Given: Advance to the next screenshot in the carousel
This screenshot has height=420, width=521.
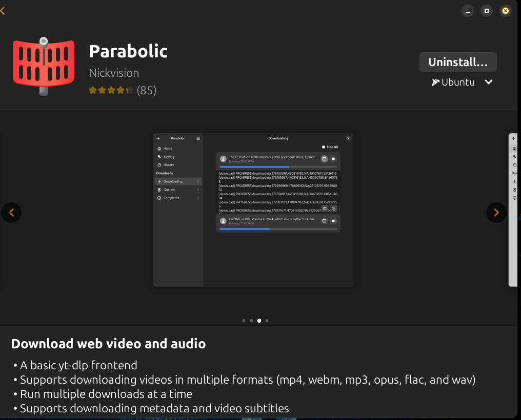Looking at the screenshot, I should 496,213.
